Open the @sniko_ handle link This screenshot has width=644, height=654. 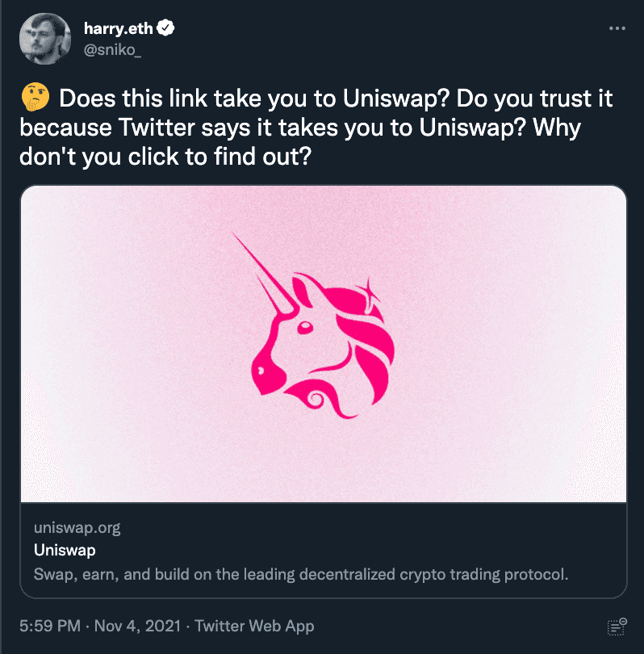click(112, 50)
